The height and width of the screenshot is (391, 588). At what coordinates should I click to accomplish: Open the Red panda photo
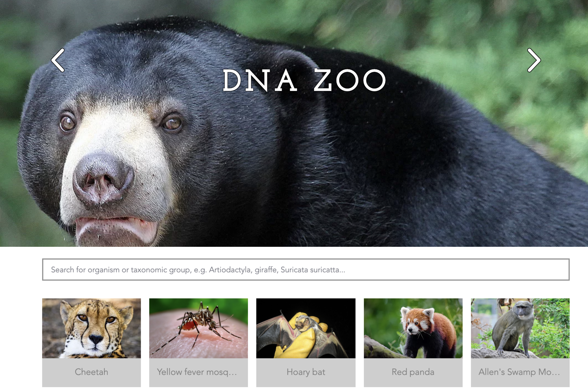point(413,328)
